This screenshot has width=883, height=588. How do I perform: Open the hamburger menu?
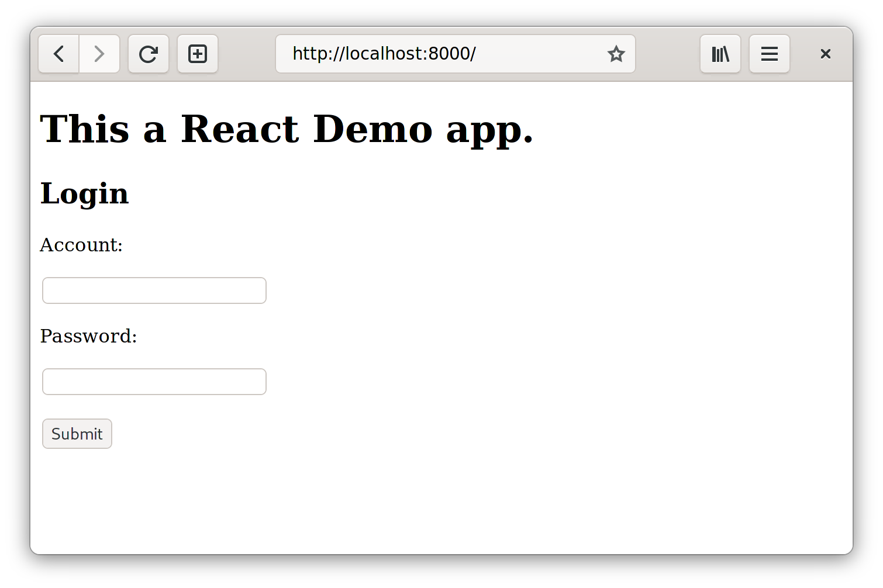click(x=770, y=54)
